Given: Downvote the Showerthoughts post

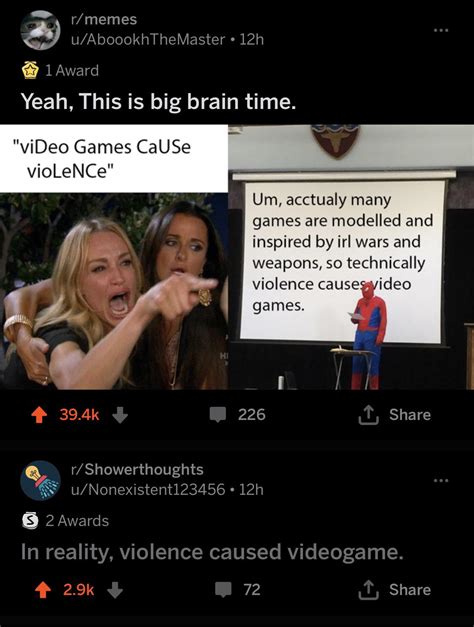Looking at the screenshot, I should click(x=115, y=589).
